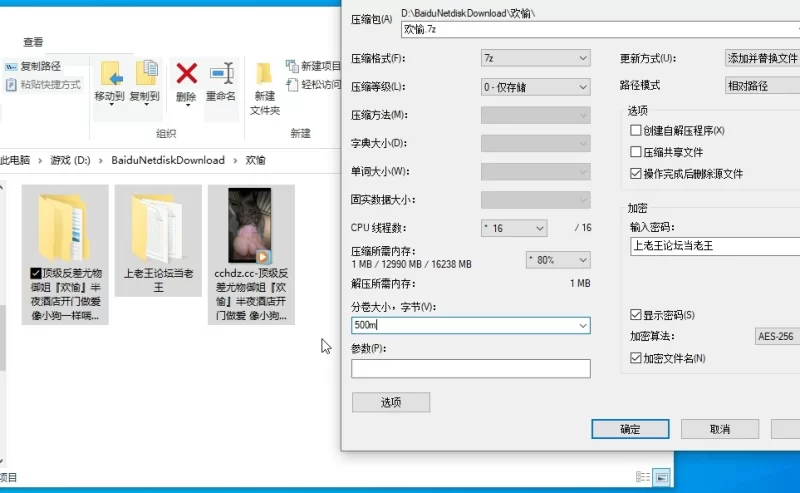Select the checked folder 顶级反差尤物御姐
This screenshot has width=800, height=493.
[x=65, y=254]
